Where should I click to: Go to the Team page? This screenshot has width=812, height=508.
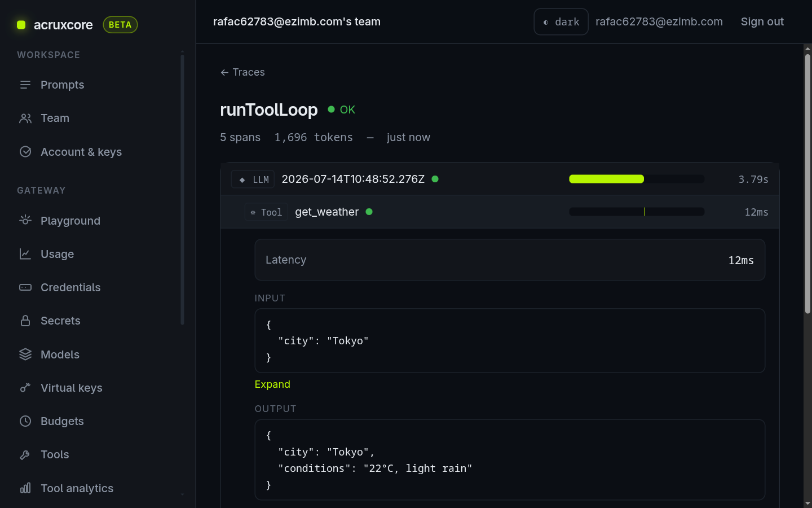55,118
